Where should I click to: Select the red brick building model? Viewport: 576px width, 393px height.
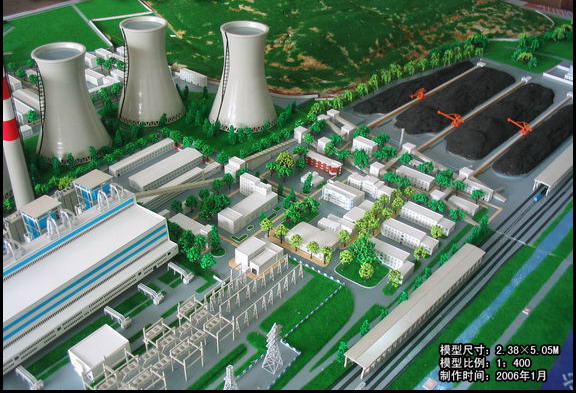tap(323, 163)
